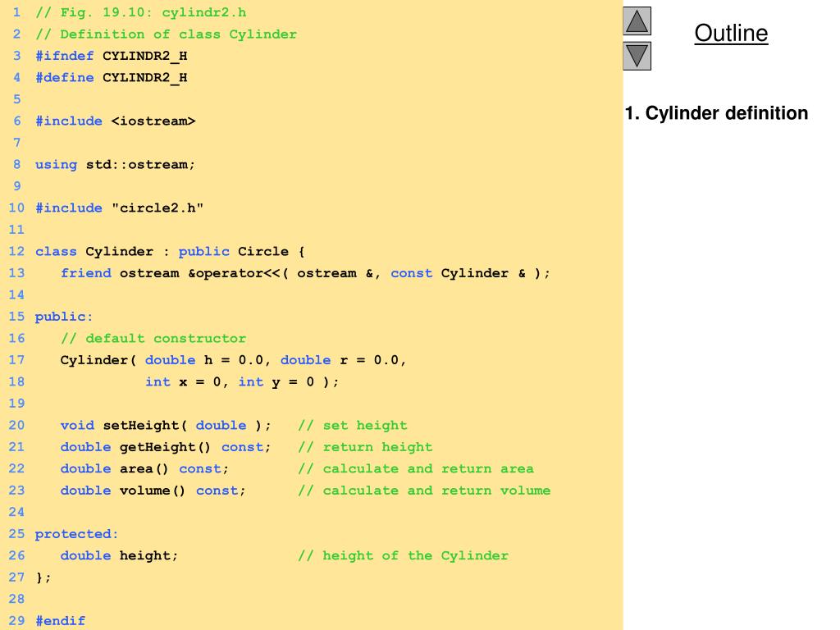Click the 'double height;' member declaration

click(x=119, y=555)
